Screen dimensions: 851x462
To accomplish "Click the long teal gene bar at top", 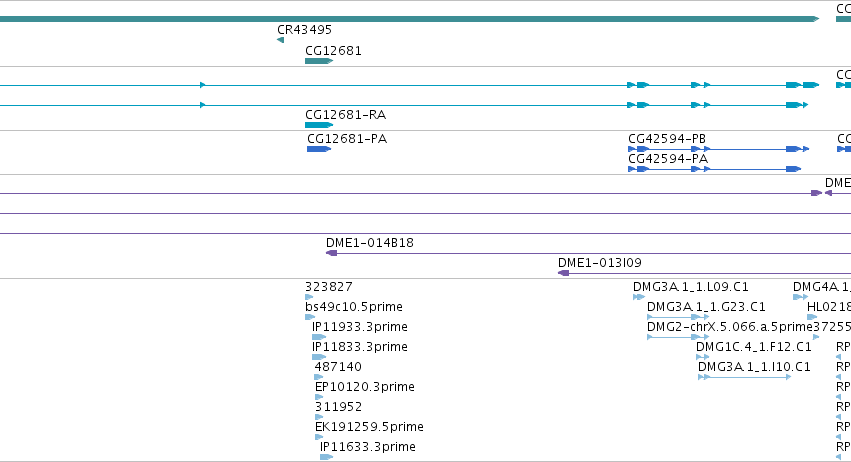I will 409,19.
